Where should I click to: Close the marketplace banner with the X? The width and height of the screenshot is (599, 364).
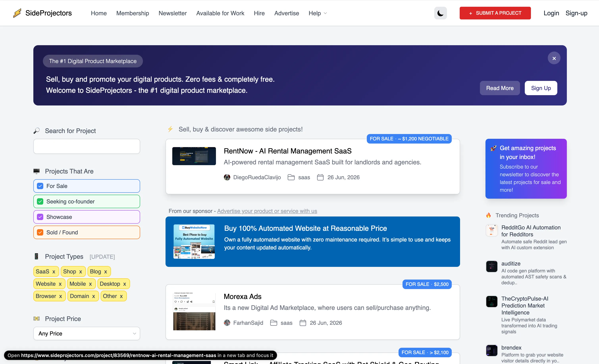(x=554, y=58)
